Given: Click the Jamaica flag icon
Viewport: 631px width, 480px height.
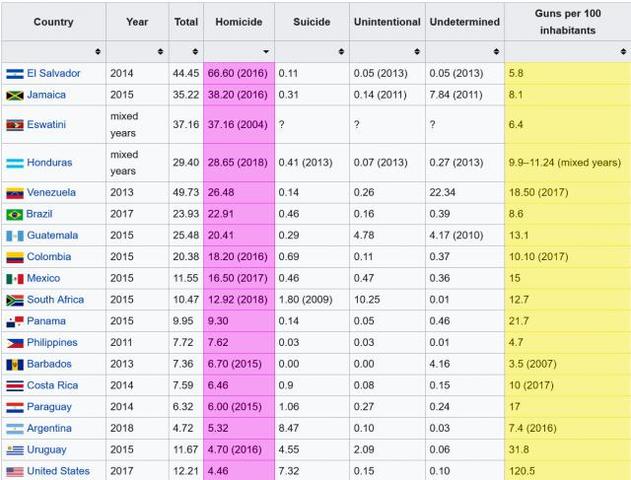Looking at the screenshot, I should 14,95.
